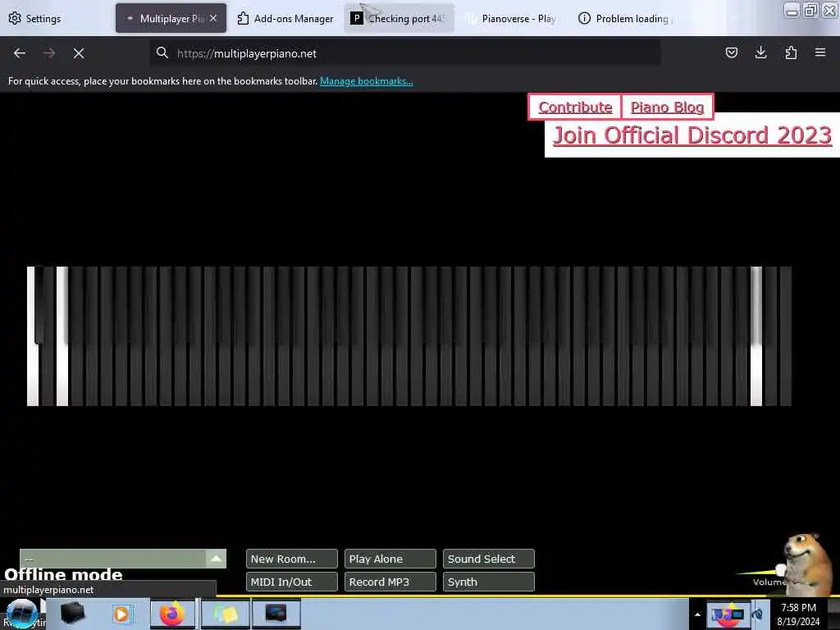Click the Sound Select button
This screenshot has width=840, height=630.
click(x=489, y=558)
